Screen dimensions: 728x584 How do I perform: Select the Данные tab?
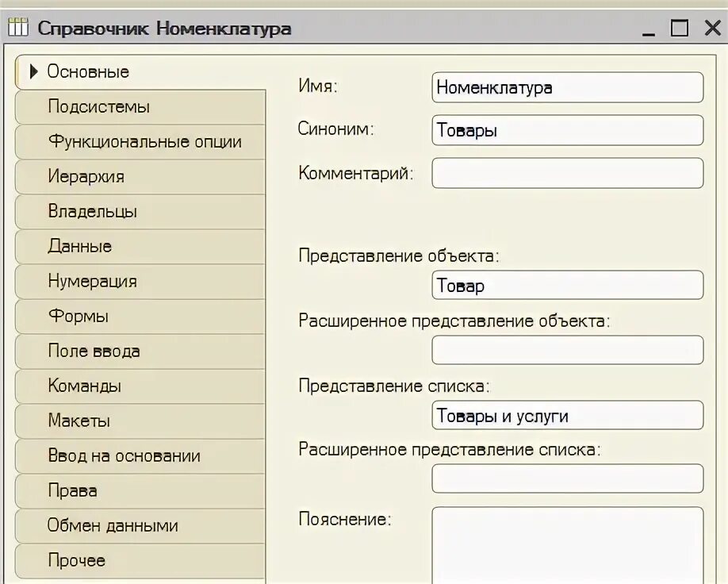(x=140, y=246)
